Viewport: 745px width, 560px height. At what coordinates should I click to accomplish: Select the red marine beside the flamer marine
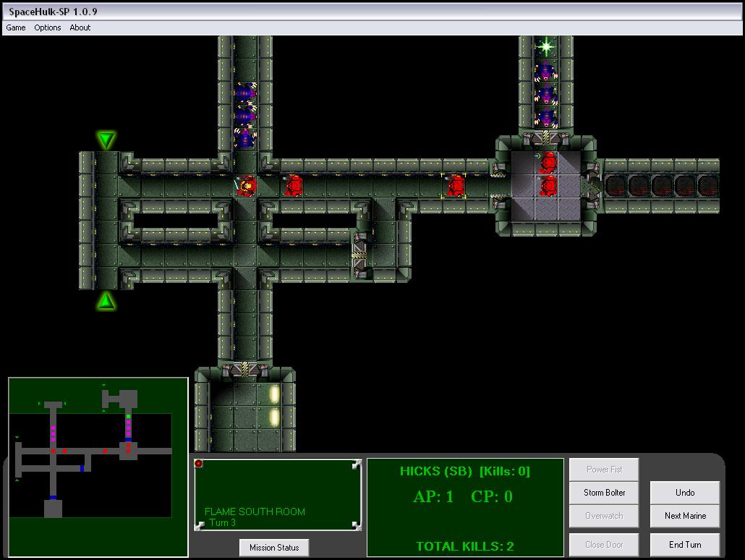pyautogui.click(x=294, y=185)
